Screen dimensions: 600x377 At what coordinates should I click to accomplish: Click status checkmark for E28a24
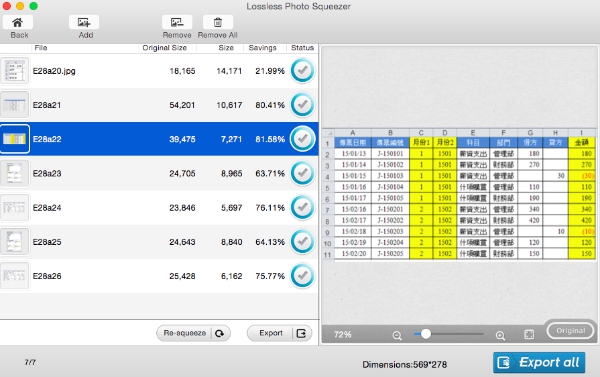[302, 207]
